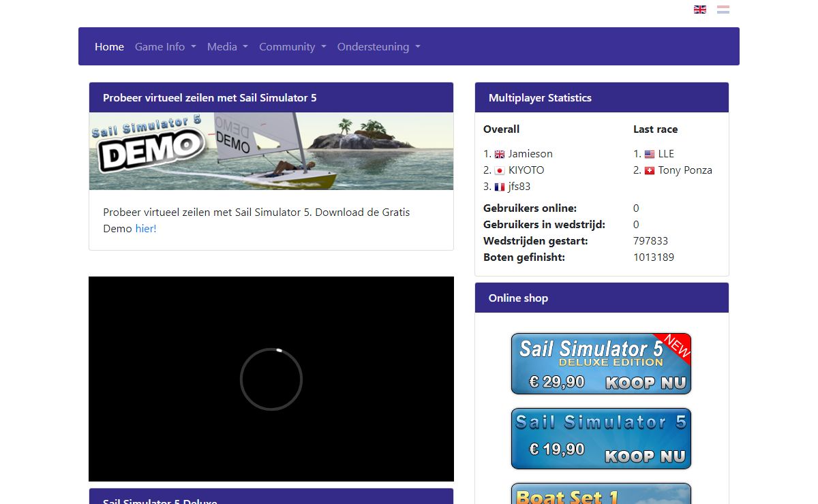Select last race player LLE

(x=666, y=154)
